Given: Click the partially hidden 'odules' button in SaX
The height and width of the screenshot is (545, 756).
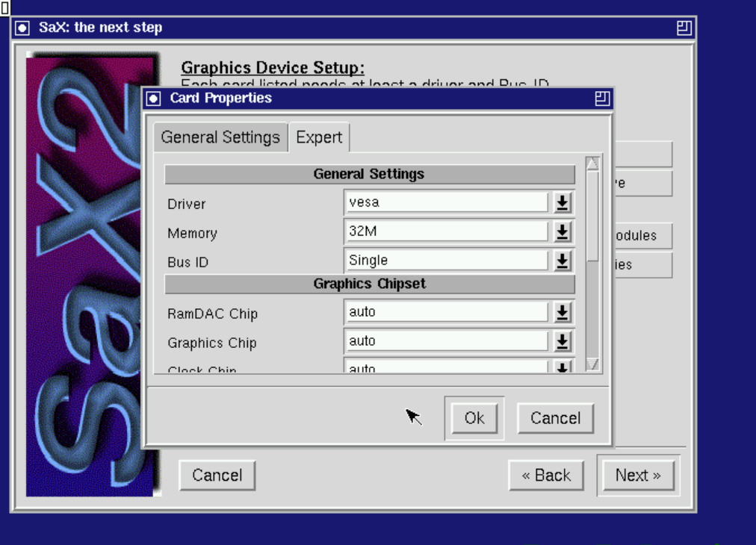Looking at the screenshot, I should (x=643, y=236).
